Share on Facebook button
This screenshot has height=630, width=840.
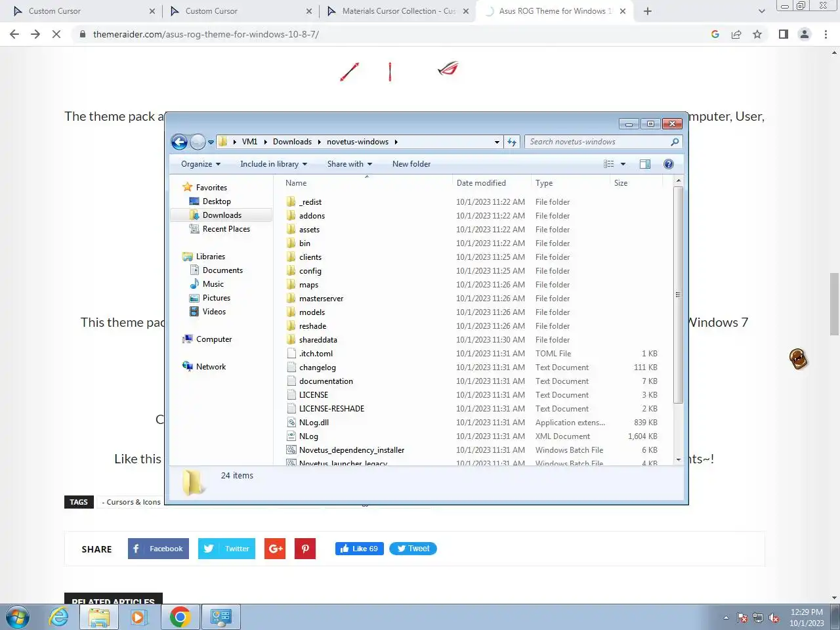coord(158,549)
